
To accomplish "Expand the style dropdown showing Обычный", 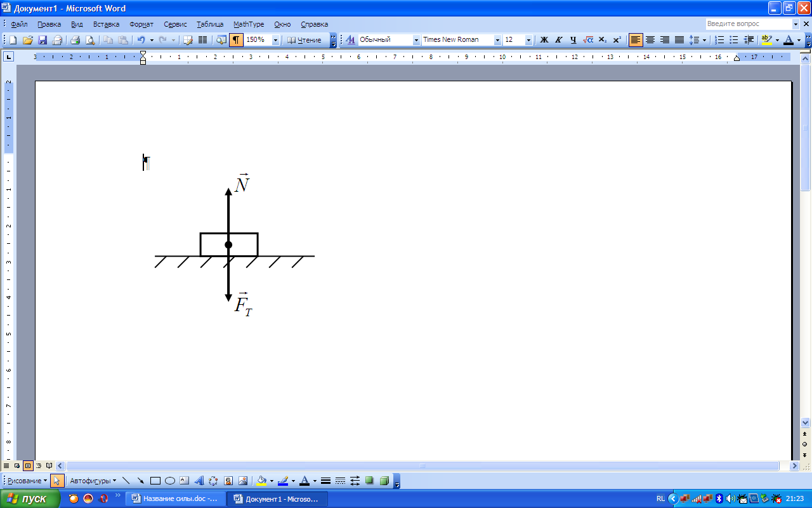I will [x=416, y=40].
